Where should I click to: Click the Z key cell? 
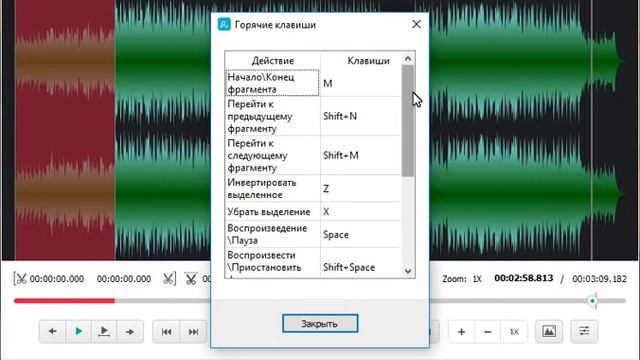(361, 189)
